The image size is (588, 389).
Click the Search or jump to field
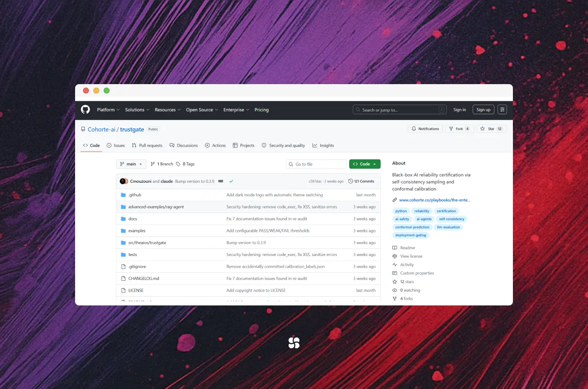399,110
